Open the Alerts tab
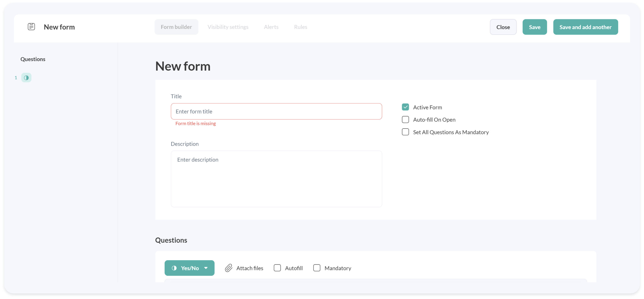This screenshot has width=644, height=299. pyautogui.click(x=271, y=27)
